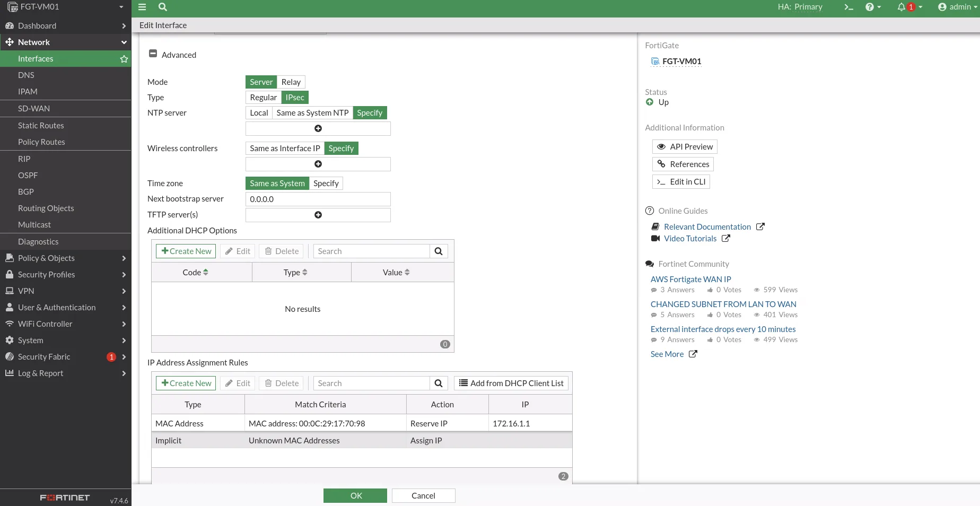The height and width of the screenshot is (506, 980).
Task: Open the search magnifier in top bar
Action: [x=163, y=7]
